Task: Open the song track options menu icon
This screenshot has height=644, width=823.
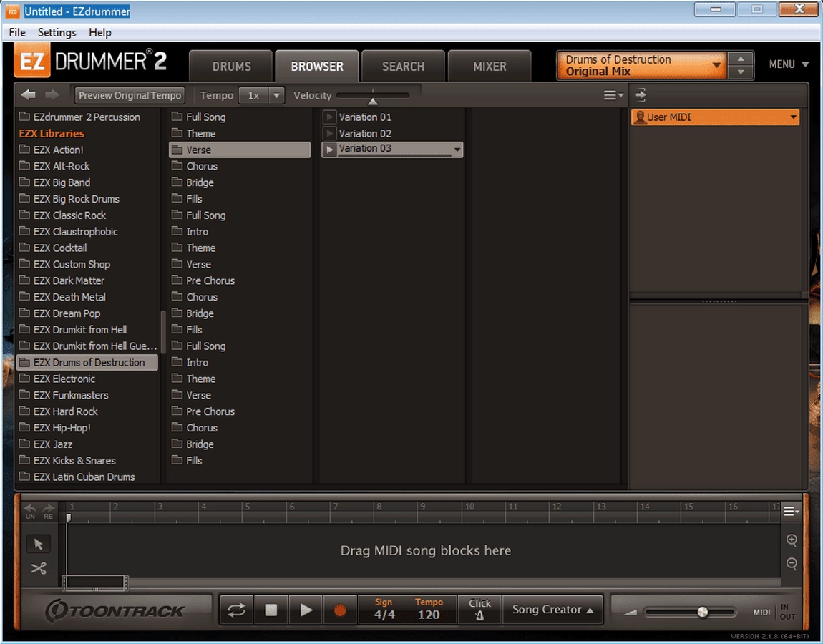Action: click(791, 511)
